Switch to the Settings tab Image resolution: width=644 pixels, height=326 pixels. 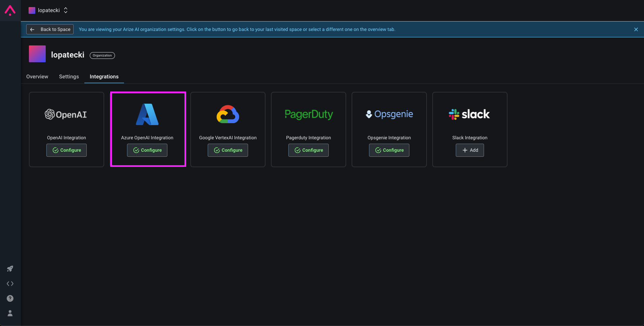point(69,77)
